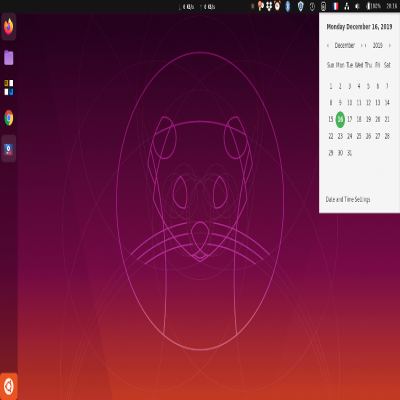Open the purple Files folder in dock

[x=9, y=58]
